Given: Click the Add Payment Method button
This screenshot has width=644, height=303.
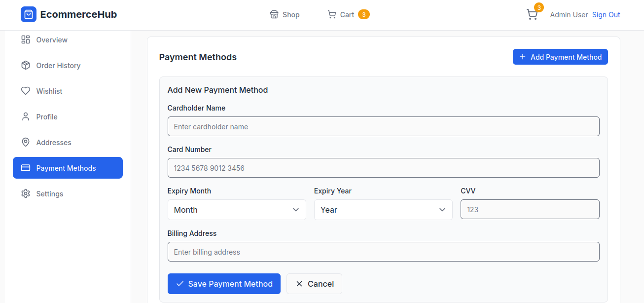Looking at the screenshot, I should coord(560,57).
